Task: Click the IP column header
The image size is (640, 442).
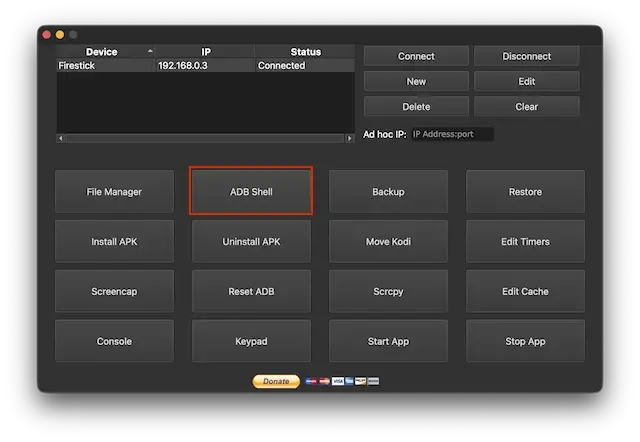Action: click(x=205, y=52)
